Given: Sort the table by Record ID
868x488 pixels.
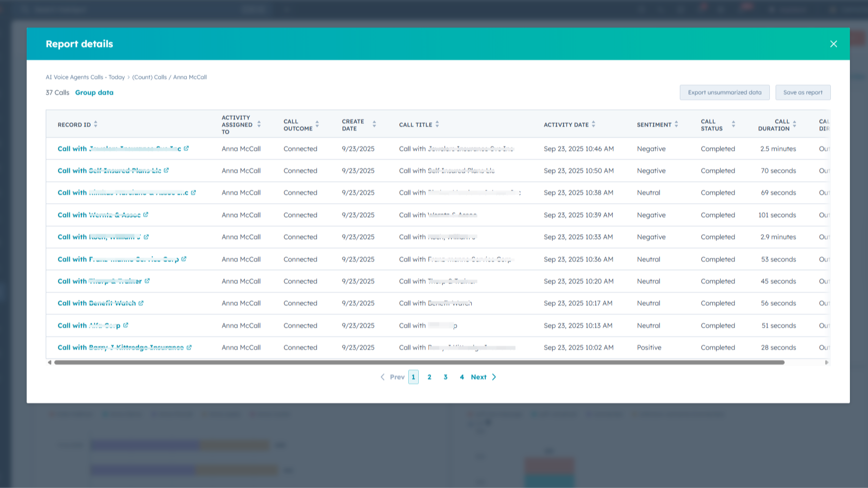Looking at the screenshot, I should click(x=95, y=123).
